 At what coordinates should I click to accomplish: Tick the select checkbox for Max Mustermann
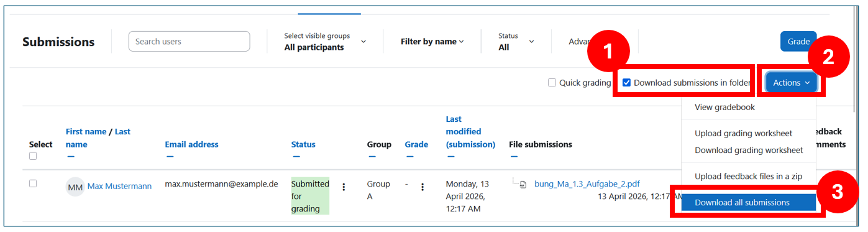click(x=33, y=183)
